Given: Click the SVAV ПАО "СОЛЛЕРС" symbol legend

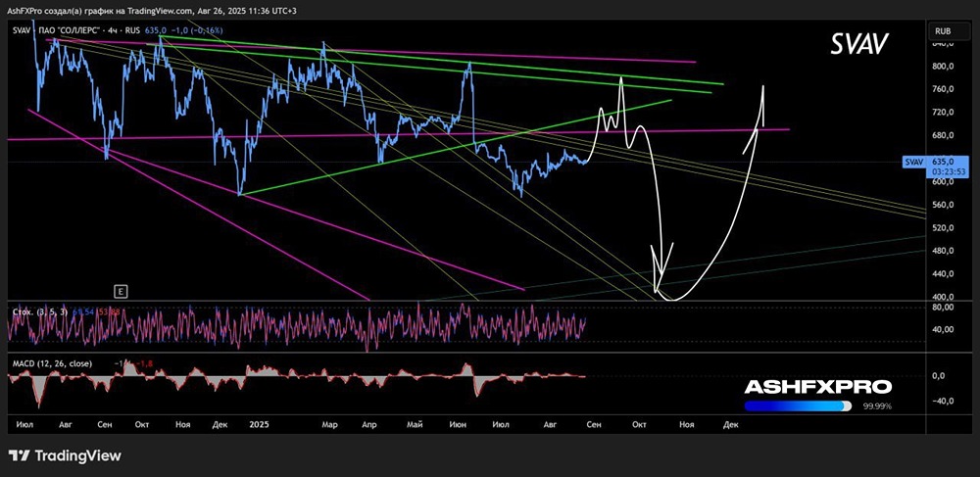Looking at the screenshot, I should coord(77,30).
